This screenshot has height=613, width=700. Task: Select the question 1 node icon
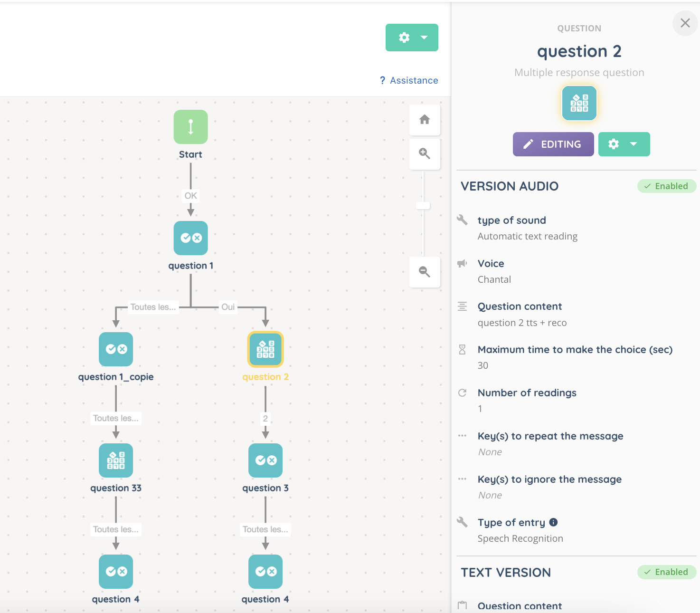190,238
